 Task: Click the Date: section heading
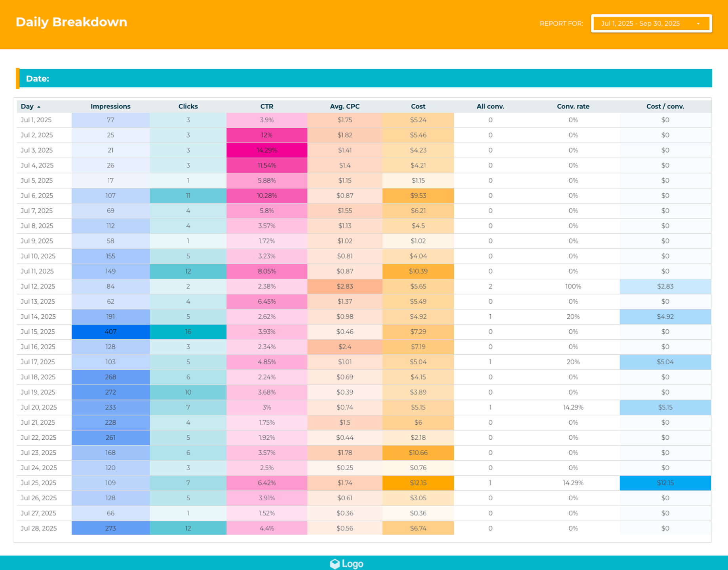38,78
